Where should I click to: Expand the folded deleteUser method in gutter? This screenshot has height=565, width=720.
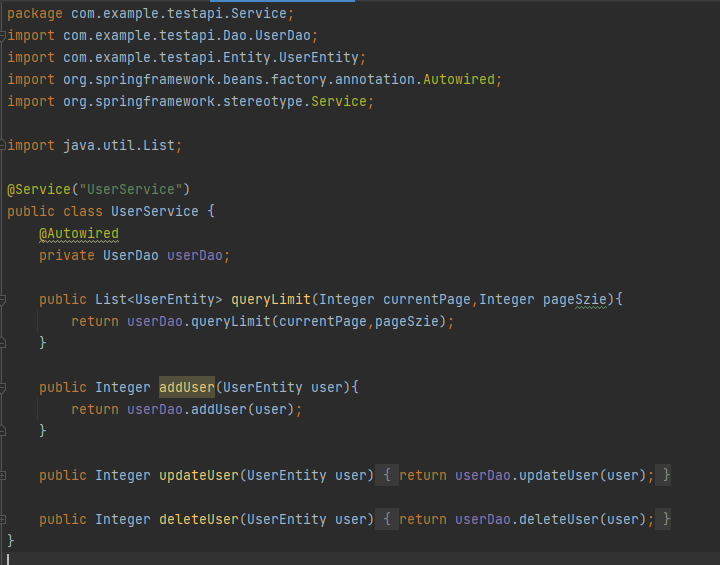coord(5,519)
